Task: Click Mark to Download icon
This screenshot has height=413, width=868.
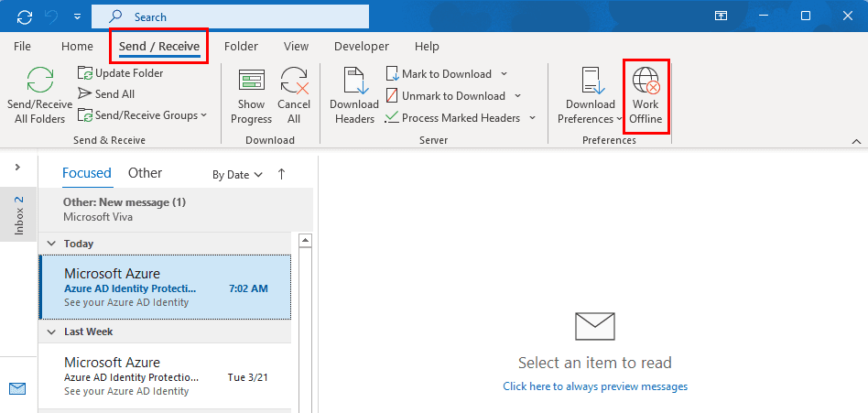Action: pyautogui.click(x=392, y=73)
